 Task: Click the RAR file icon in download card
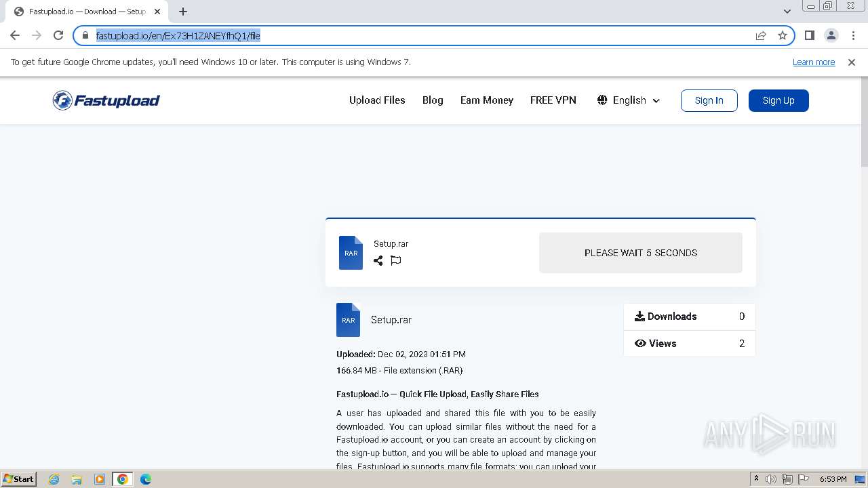[351, 253]
